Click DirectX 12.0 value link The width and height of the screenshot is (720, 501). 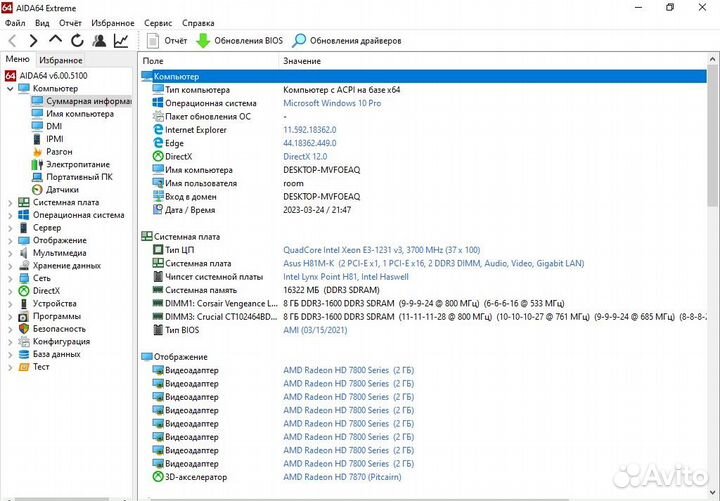pos(305,157)
